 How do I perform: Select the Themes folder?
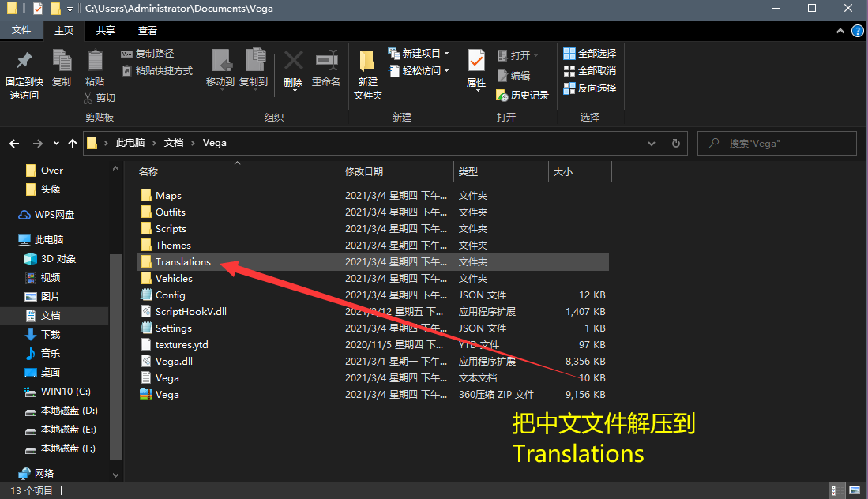point(373,245)
